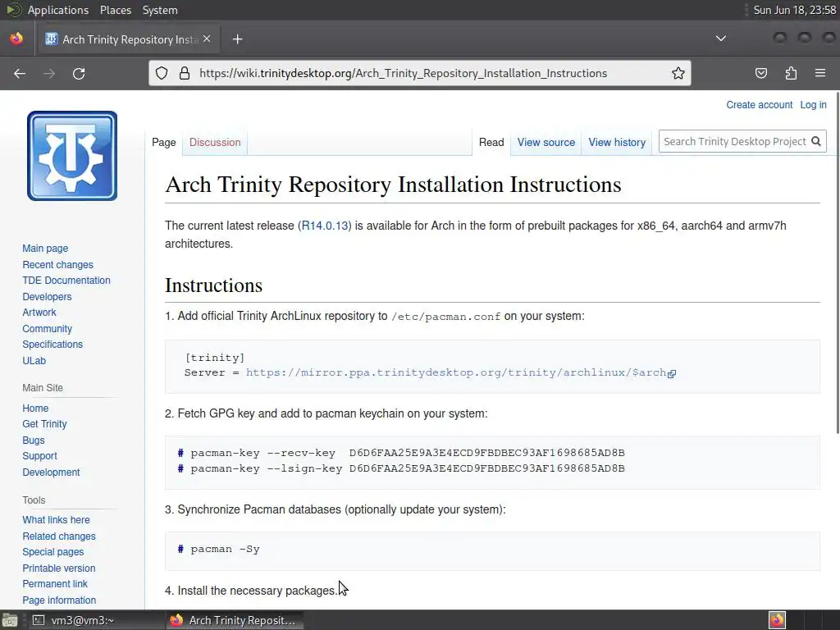Select the Read tab
Viewport: 840px width, 630px height.
click(x=491, y=143)
